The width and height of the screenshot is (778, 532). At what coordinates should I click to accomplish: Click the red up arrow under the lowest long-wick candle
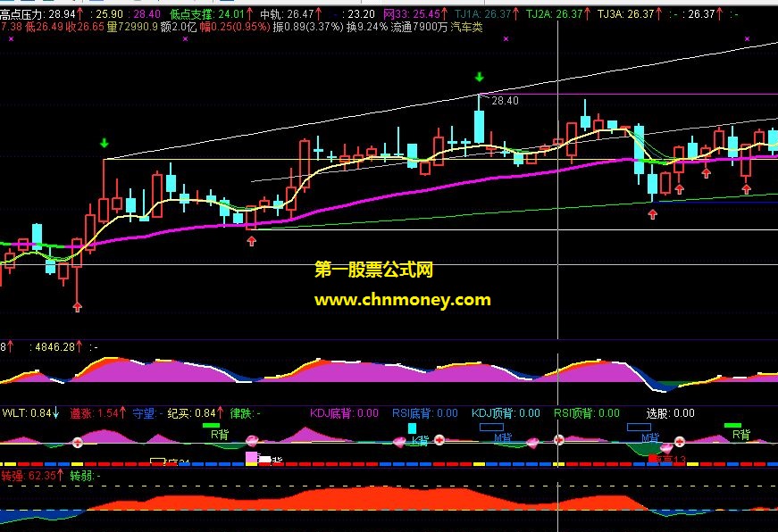[77, 307]
